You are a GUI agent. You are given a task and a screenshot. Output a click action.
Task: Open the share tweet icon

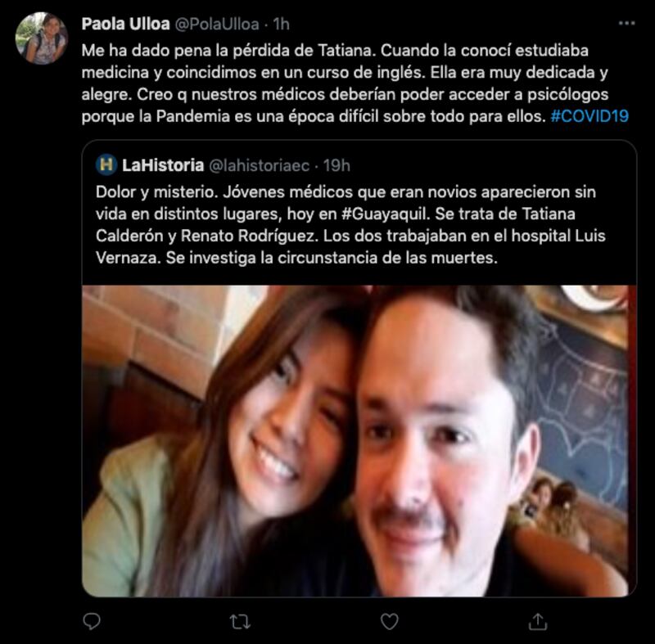(x=538, y=621)
